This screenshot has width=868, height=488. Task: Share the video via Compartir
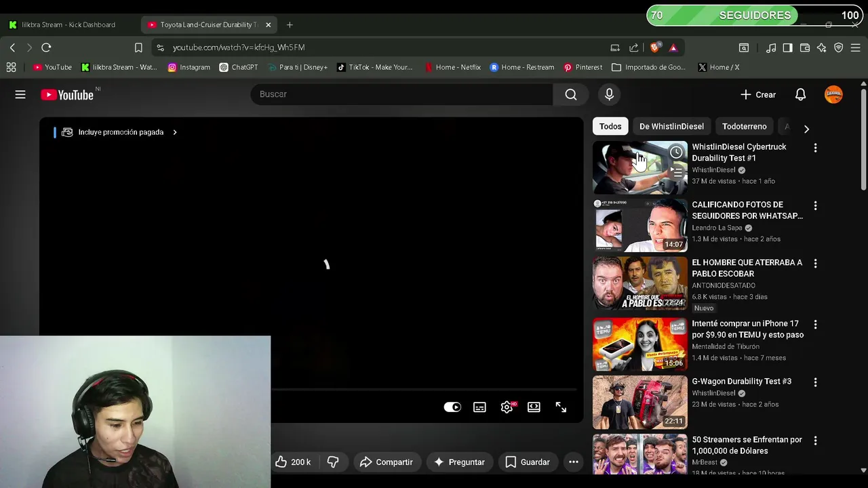coord(387,462)
